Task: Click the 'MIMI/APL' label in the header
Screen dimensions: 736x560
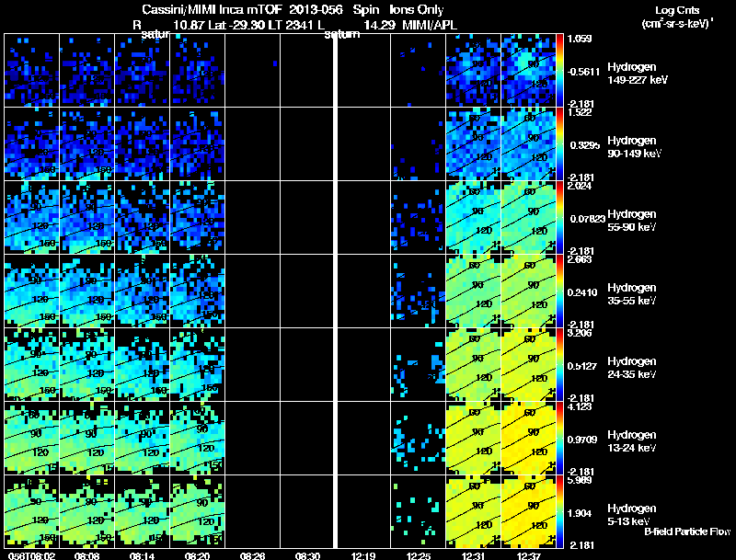Action: 430,26
